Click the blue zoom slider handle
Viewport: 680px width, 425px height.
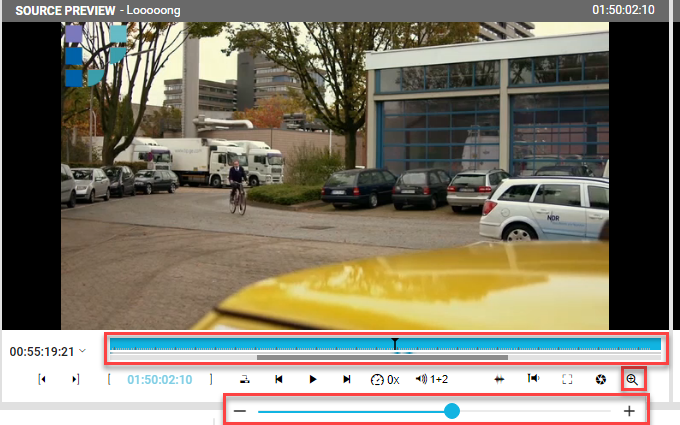452,411
